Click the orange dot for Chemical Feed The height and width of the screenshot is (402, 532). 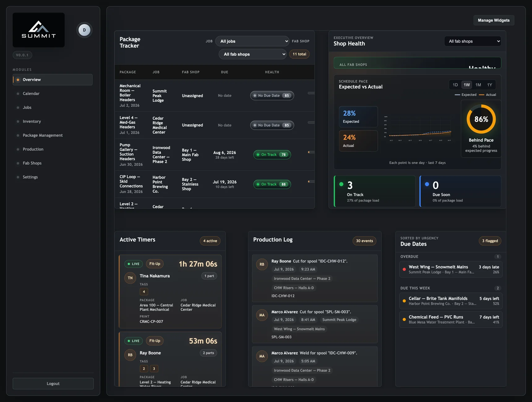coord(404,319)
